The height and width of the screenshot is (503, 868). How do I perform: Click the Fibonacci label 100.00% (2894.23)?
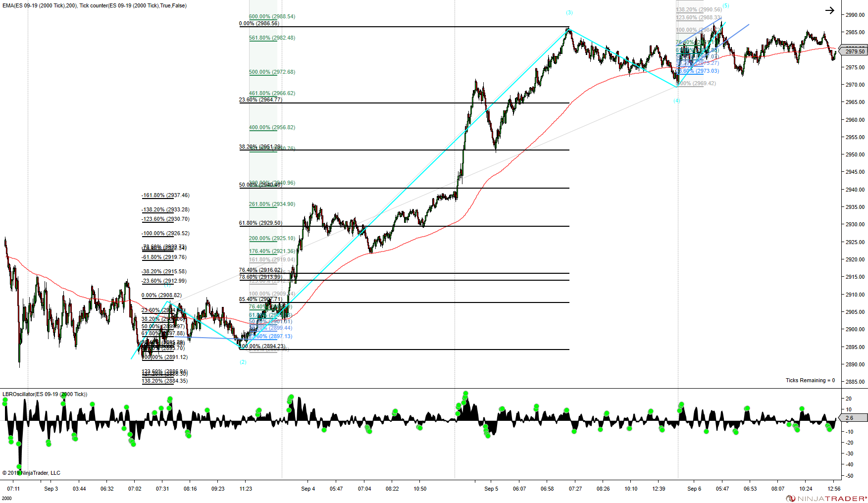point(262,346)
